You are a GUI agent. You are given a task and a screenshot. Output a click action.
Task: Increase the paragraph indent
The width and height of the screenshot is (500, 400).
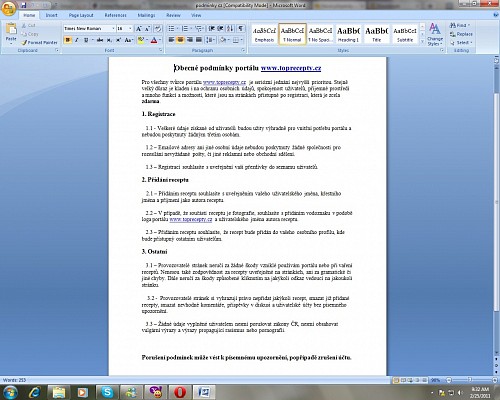[x=220, y=29]
